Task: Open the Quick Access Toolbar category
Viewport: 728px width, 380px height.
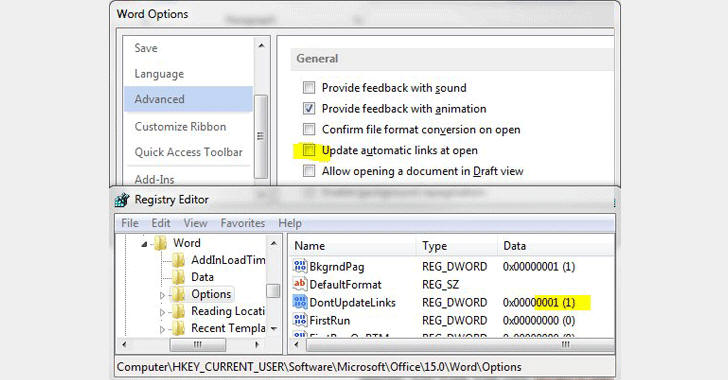Action: point(188,152)
